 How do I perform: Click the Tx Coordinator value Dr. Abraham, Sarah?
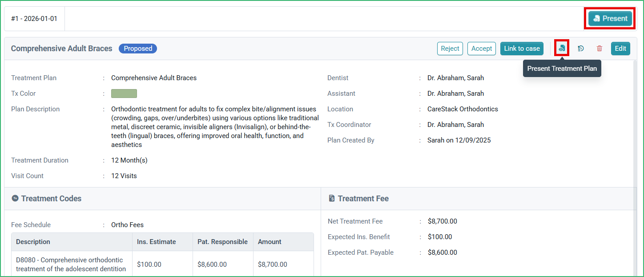coord(455,125)
